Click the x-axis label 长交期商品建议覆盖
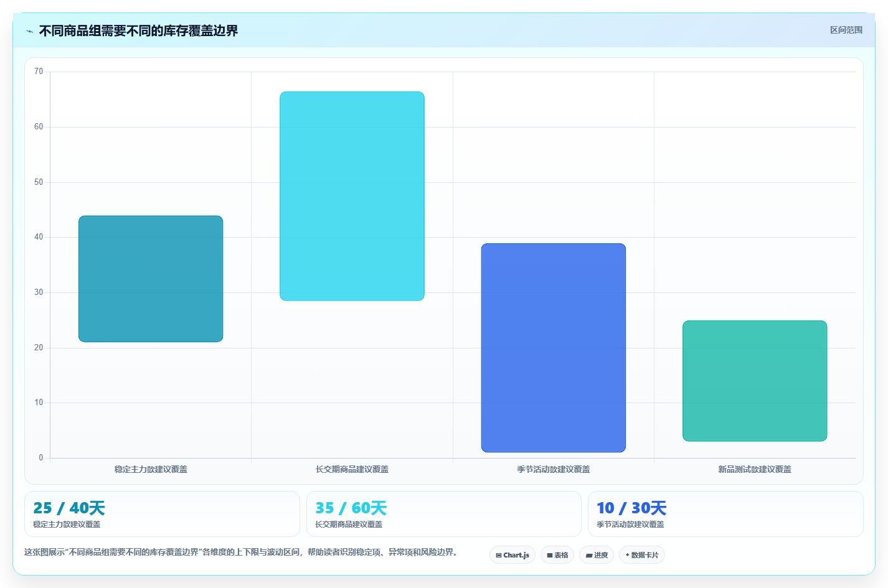 pos(352,469)
